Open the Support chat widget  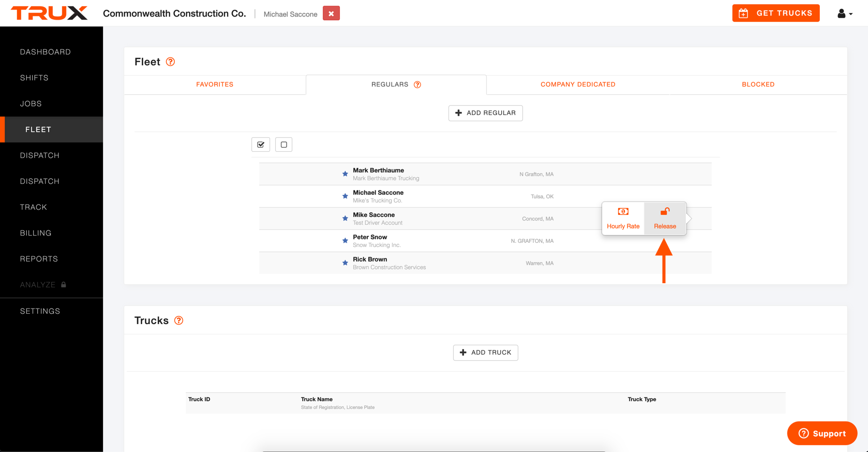pos(822,433)
